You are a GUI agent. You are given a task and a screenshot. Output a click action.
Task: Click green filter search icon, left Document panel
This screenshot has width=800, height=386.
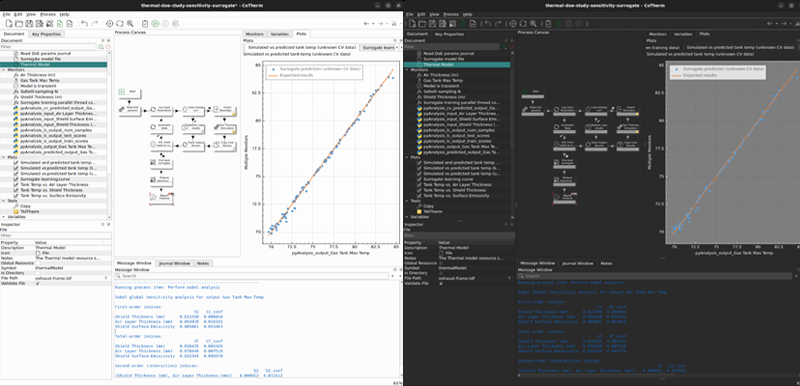click(101, 46)
